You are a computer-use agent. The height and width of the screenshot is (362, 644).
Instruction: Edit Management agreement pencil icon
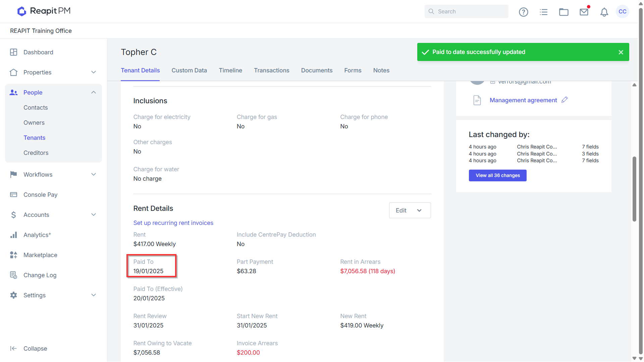565,100
